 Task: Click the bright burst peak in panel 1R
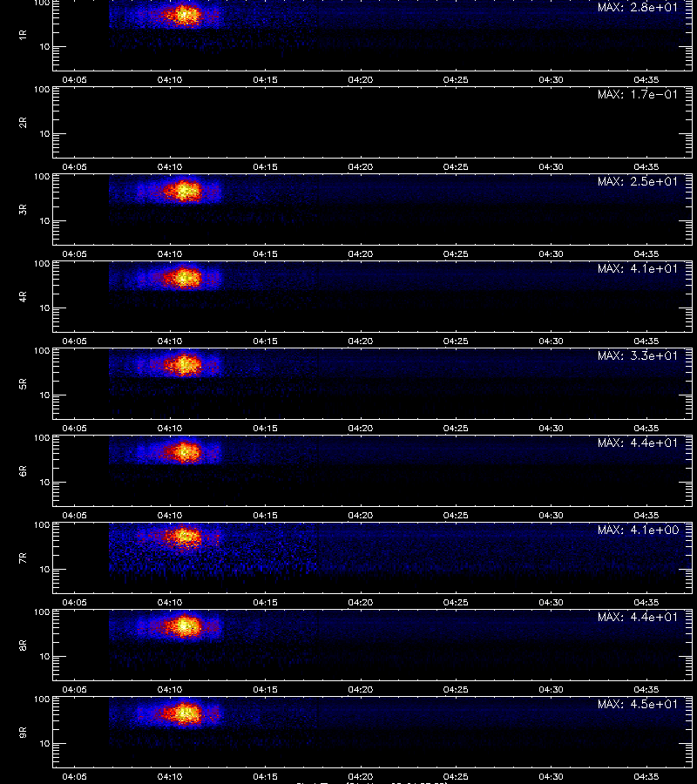(x=184, y=15)
